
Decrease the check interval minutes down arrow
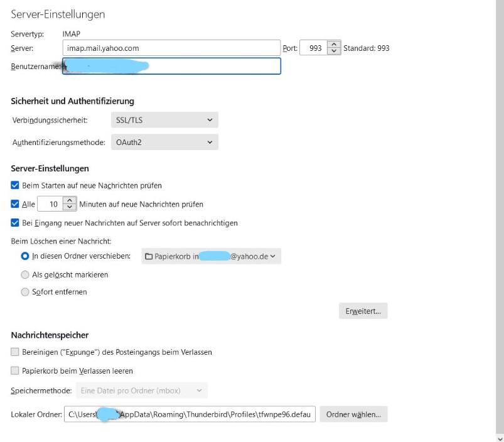click(70, 208)
